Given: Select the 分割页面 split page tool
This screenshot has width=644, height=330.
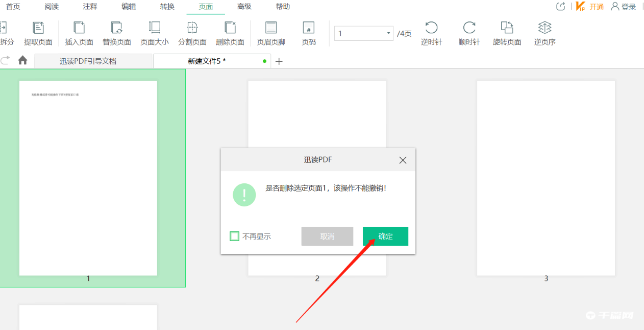Looking at the screenshot, I should coord(192,32).
